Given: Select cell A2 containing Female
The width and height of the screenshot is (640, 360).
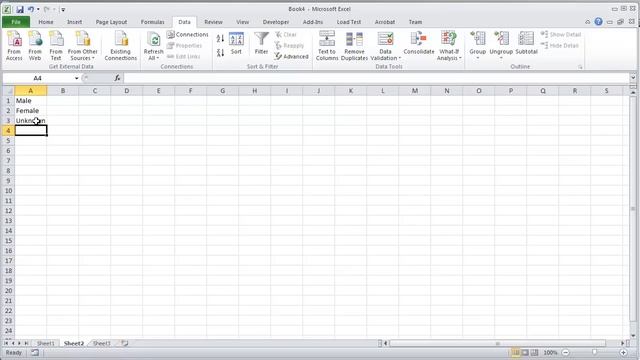Looking at the screenshot, I should [31, 111].
